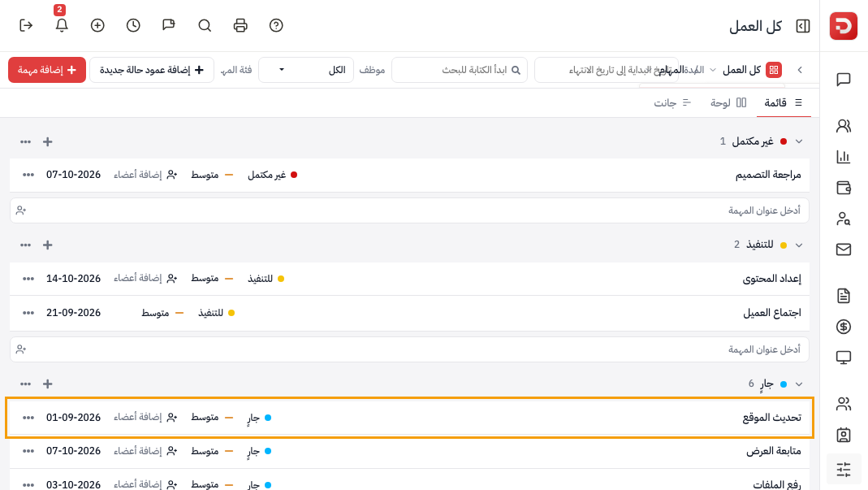Click the red إضافة مهمة button

click(47, 70)
